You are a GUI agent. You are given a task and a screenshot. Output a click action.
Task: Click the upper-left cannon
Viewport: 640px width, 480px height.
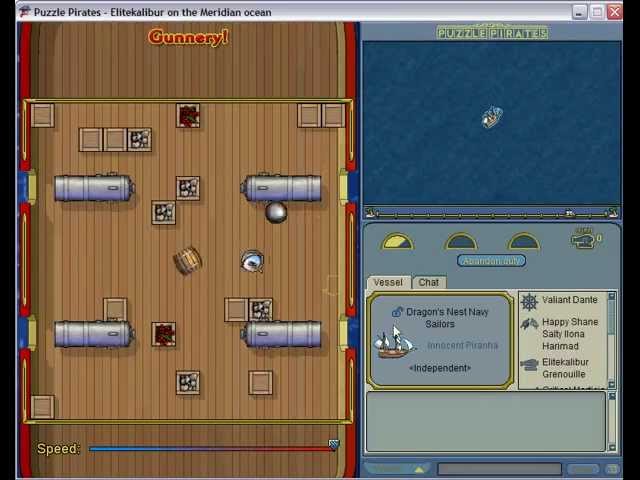[x=94, y=188]
